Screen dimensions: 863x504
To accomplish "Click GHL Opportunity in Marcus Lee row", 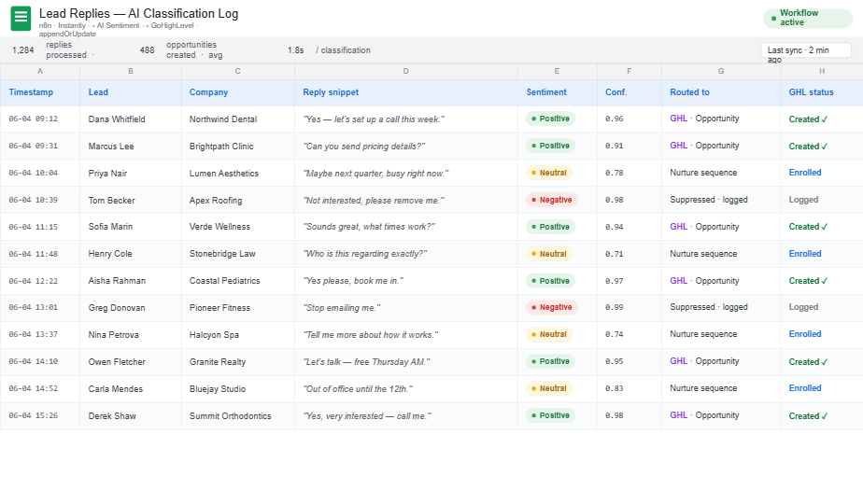I will click(x=704, y=146).
